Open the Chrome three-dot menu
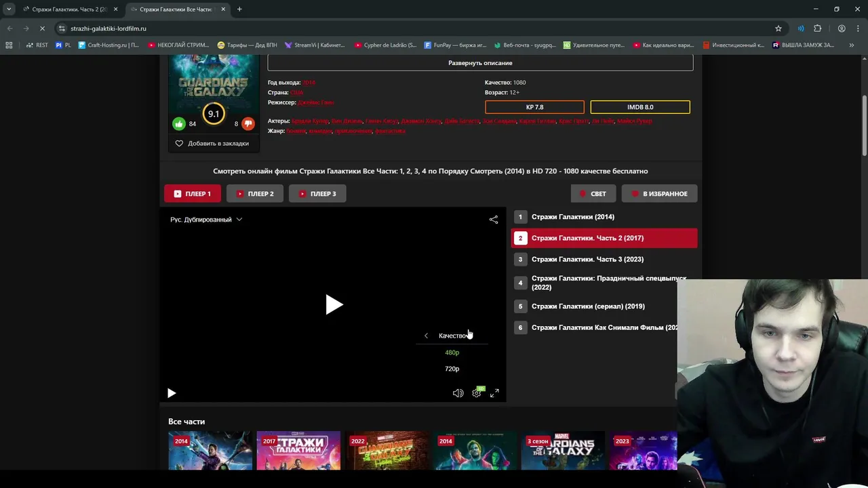 [x=858, y=28]
